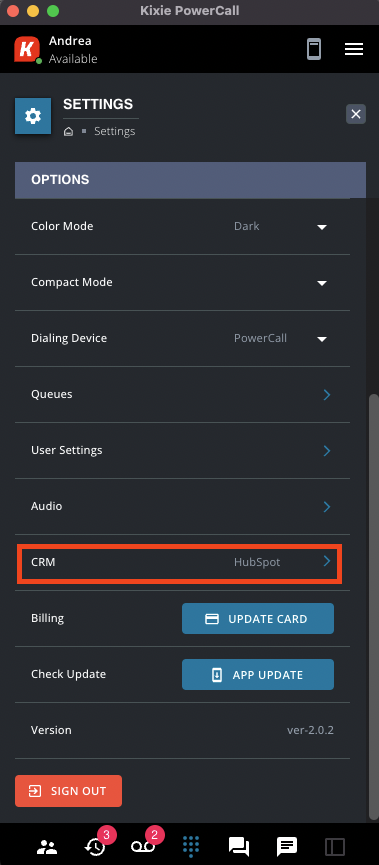This screenshot has width=379, height=865.
Task: Open the hamburger menu
Action: pyautogui.click(x=354, y=49)
